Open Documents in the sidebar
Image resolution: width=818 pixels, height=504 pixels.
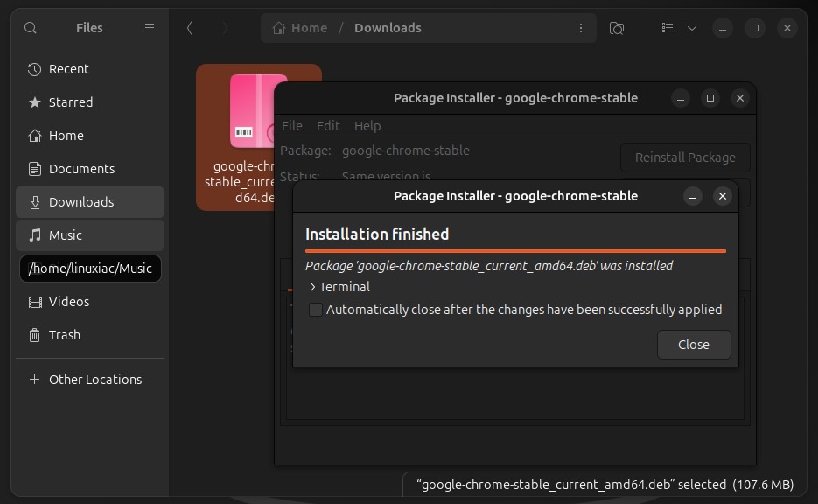[90, 169]
